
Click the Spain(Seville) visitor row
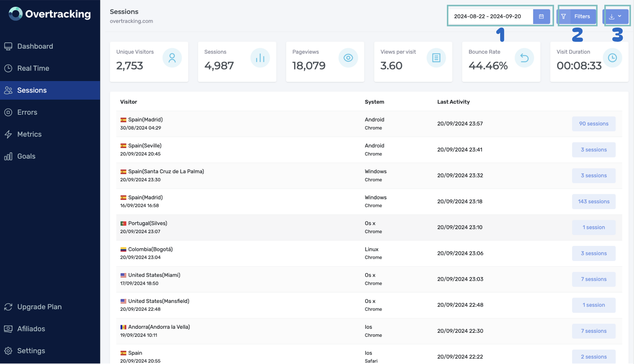pyautogui.click(x=369, y=150)
